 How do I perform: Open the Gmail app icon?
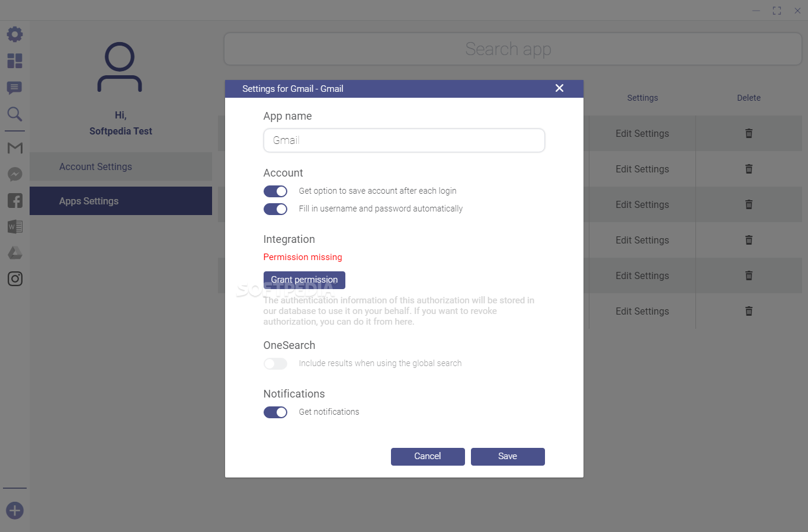15,148
